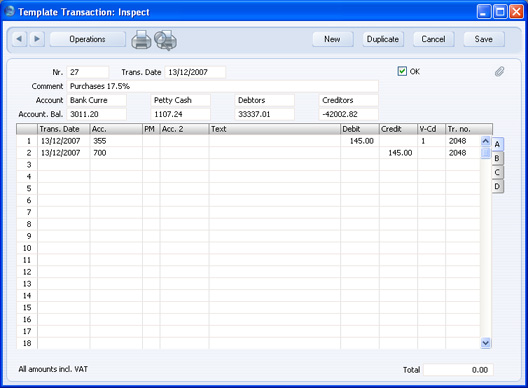Click the app globe icon in title bar
The height and width of the screenshot is (388, 528).
pos(9,11)
